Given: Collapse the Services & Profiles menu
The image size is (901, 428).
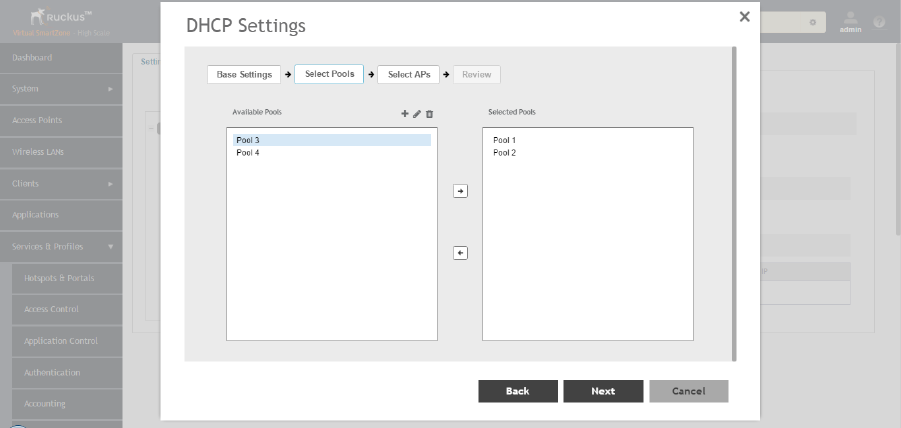Looking at the screenshot, I should click(x=60, y=246).
